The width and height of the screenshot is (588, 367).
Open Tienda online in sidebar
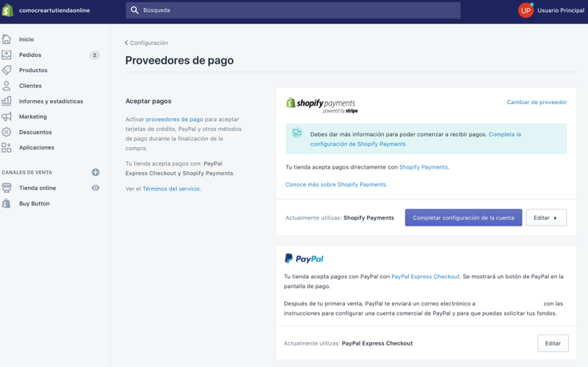pos(38,188)
